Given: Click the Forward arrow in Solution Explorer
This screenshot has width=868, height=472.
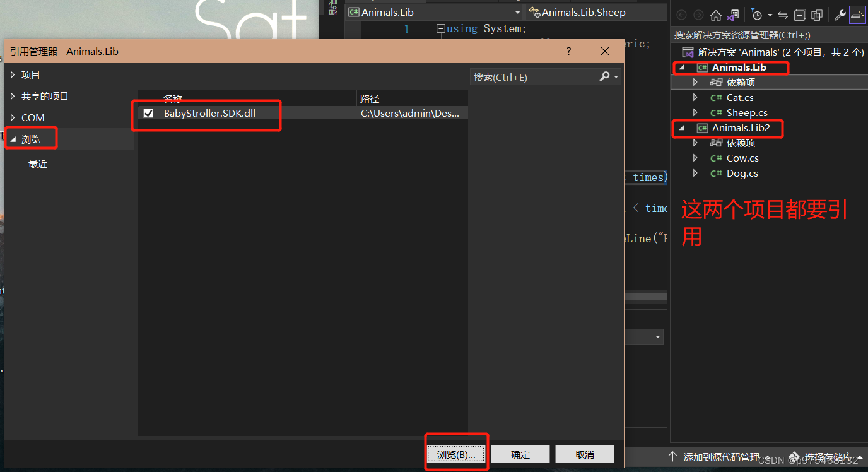Looking at the screenshot, I should (698, 15).
